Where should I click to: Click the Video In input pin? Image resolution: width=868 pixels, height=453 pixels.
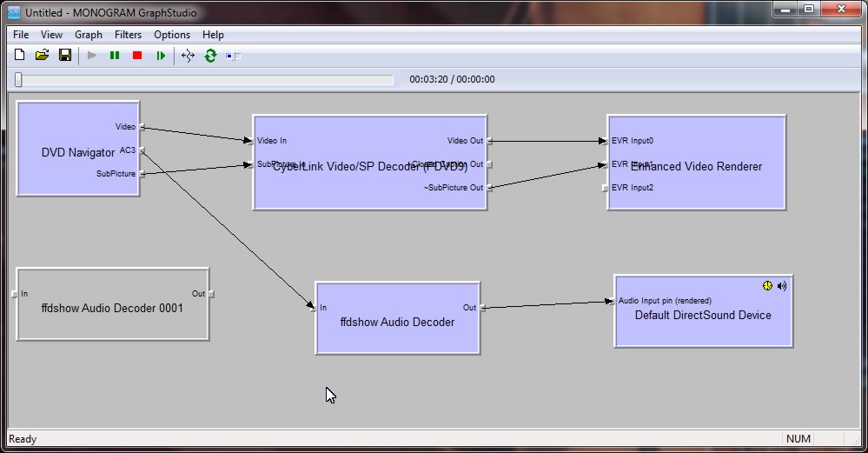pyautogui.click(x=251, y=141)
